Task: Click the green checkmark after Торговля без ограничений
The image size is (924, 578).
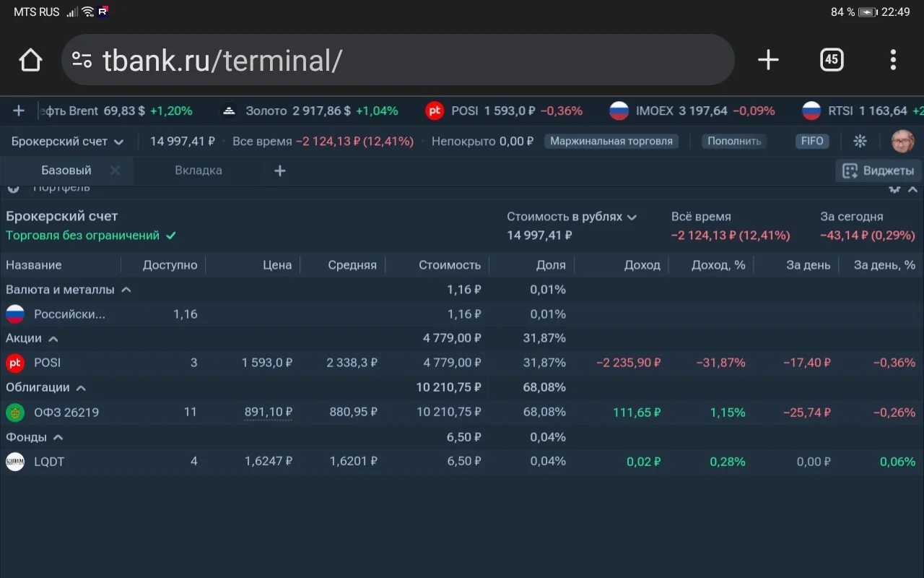Action: [x=171, y=236]
